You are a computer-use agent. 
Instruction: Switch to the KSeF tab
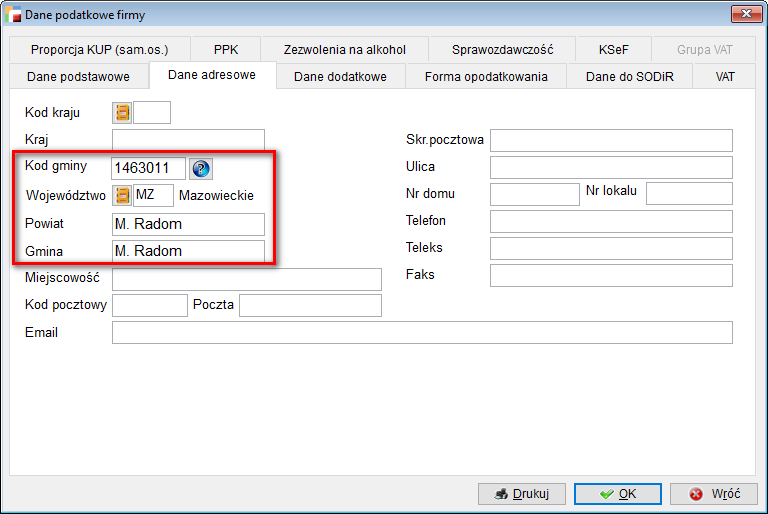(614, 50)
